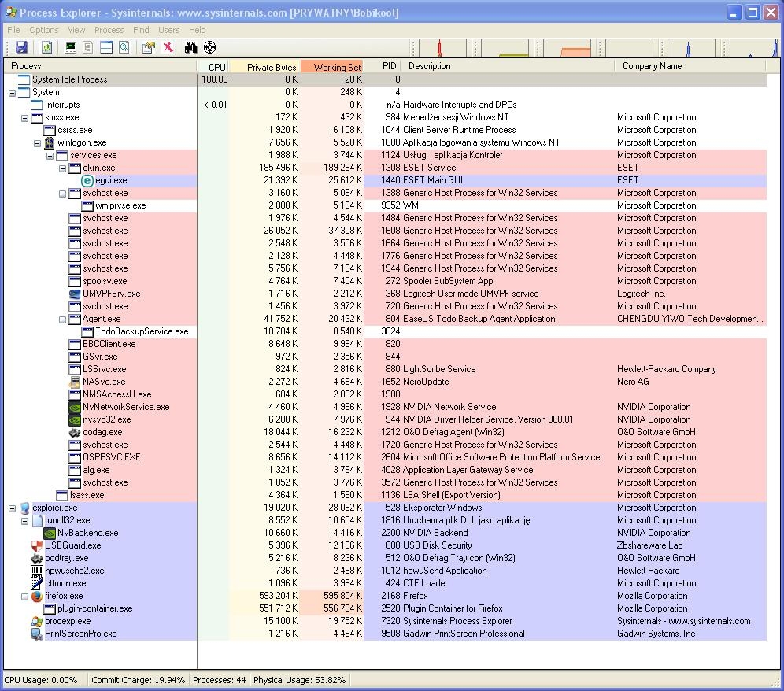This screenshot has height=691, width=784.
Task: Sort by the CPU column header
Action: [213, 66]
